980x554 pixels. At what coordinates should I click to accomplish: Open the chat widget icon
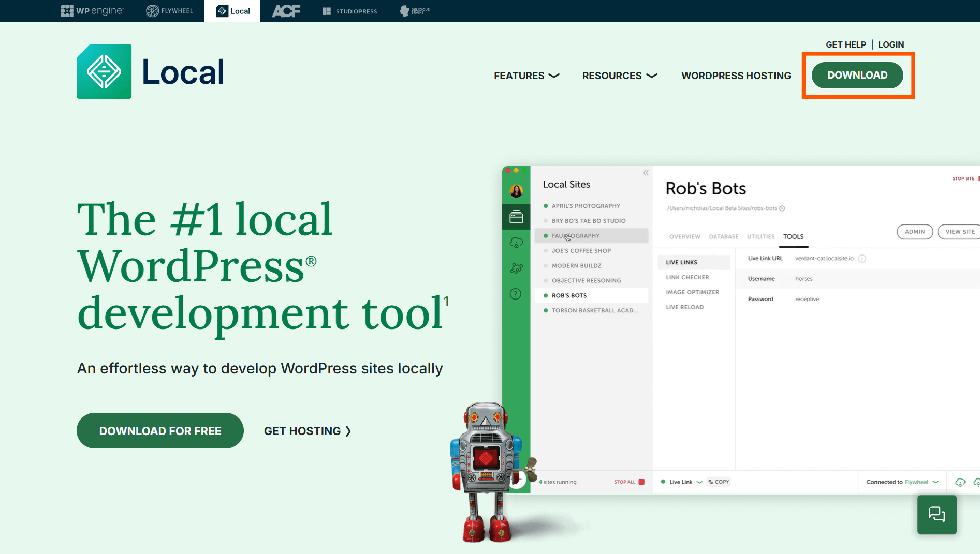coord(937,515)
